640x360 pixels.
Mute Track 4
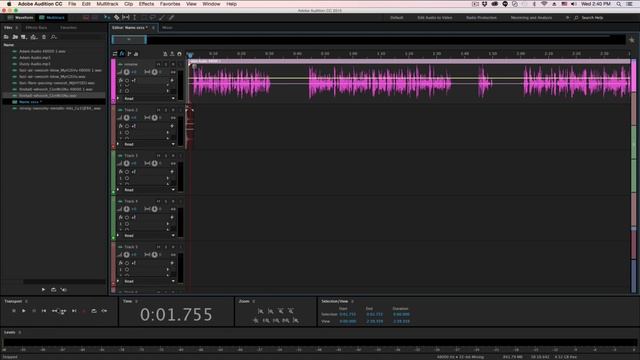(158, 202)
